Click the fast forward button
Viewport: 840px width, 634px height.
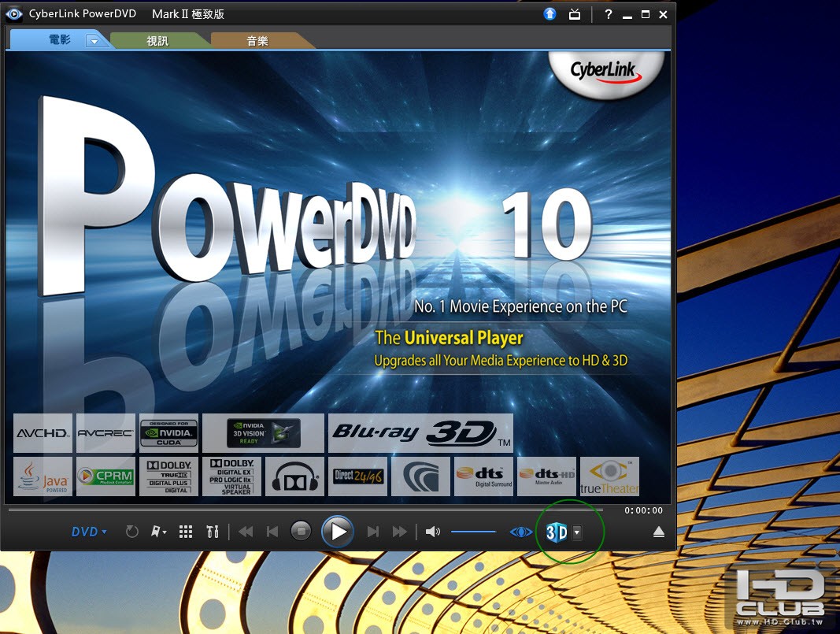point(400,532)
